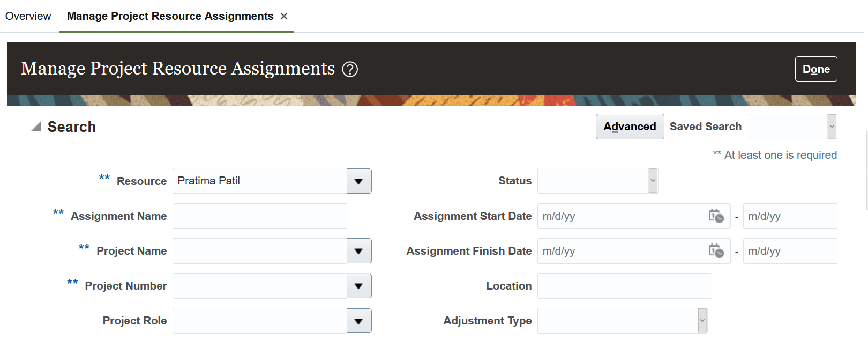868x340 pixels.
Task: Click the help question mark icon
Action: (350, 69)
